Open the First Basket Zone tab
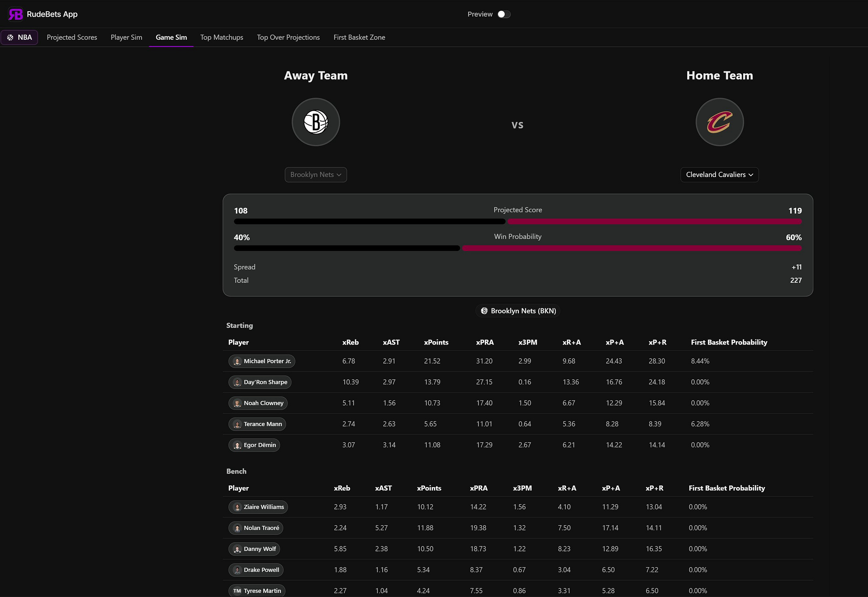The height and width of the screenshot is (597, 868). [360, 37]
